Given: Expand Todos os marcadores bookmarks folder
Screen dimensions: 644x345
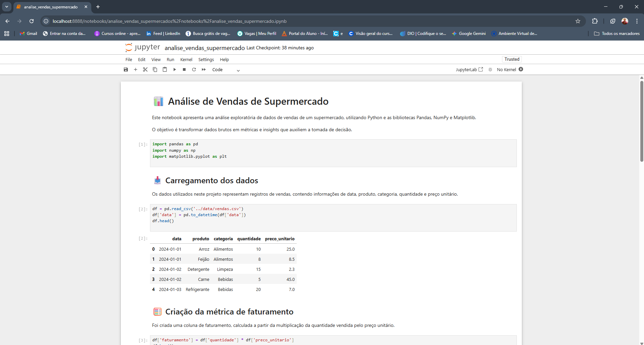Looking at the screenshot, I should pos(617,34).
